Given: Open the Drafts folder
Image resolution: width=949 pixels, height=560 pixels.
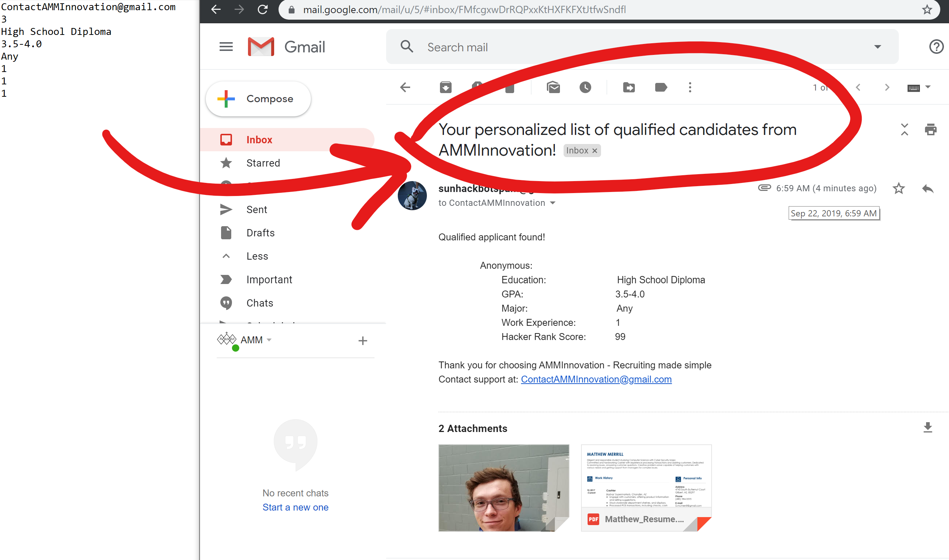Looking at the screenshot, I should [x=260, y=233].
